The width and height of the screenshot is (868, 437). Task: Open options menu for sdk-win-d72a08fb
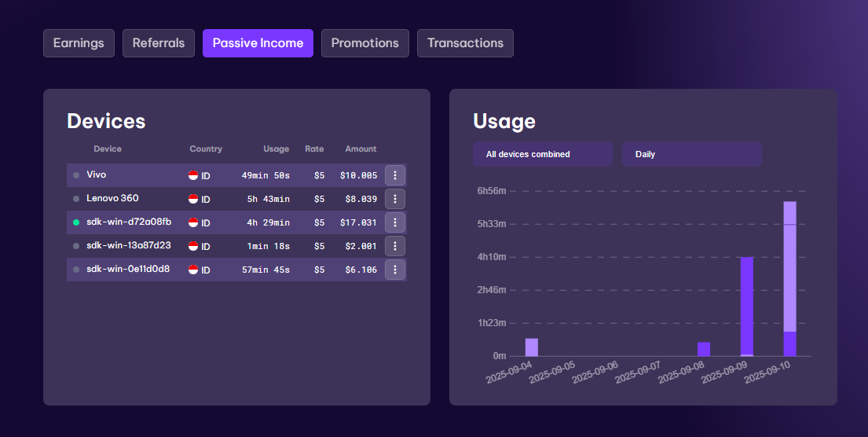(394, 222)
